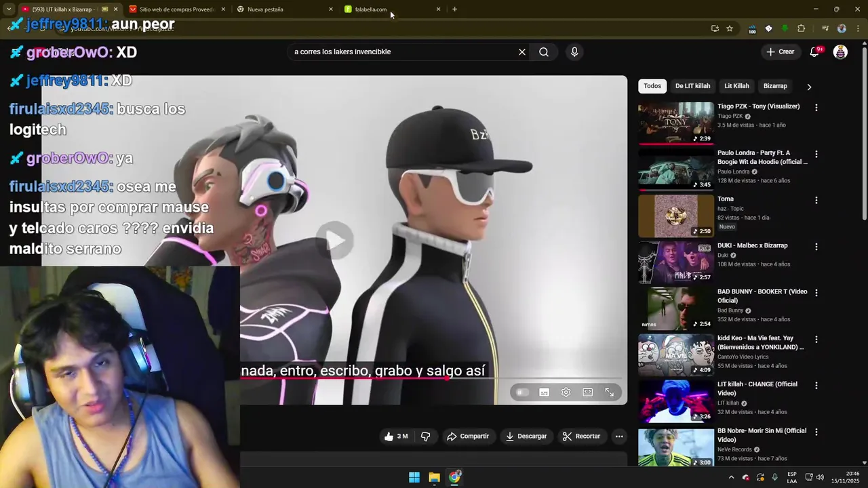This screenshot has height=488, width=868.
Task: Click the Descargar button
Action: (526, 436)
